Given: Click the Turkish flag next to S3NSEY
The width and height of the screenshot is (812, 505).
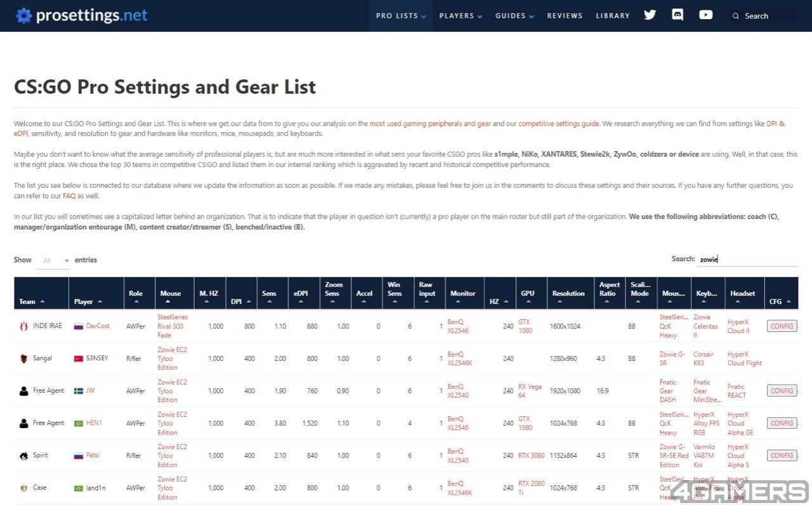Looking at the screenshot, I should (79, 358).
